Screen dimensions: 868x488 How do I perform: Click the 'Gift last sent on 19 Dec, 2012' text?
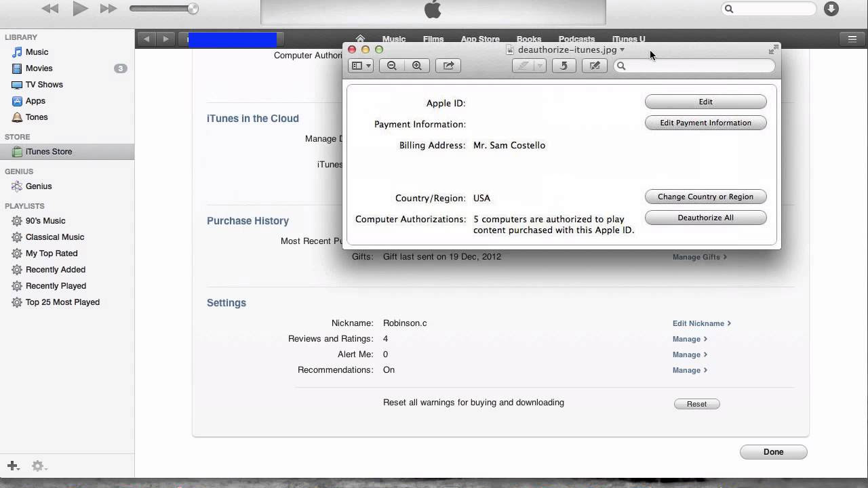(x=442, y=257)
